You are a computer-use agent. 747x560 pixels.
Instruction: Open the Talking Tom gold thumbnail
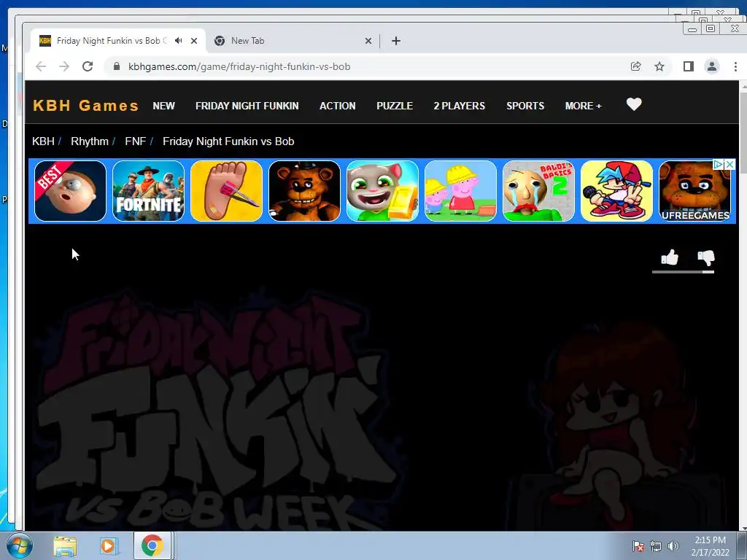pos(382,191)
